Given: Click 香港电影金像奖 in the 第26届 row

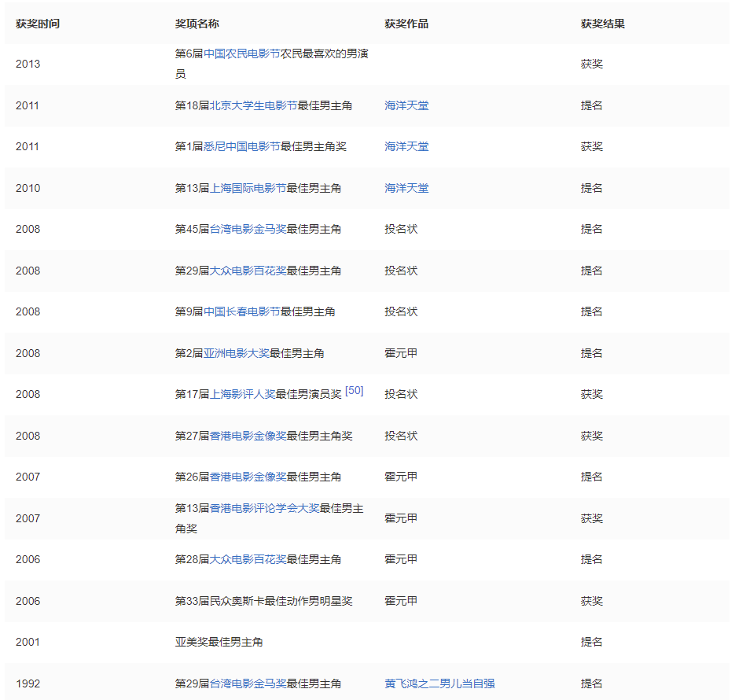Looking at the screenshot, I should coord(247,477).
